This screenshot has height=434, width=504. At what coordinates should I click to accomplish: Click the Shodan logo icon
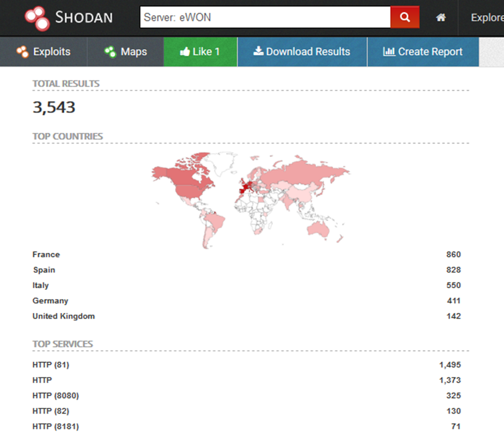(38, 18)
